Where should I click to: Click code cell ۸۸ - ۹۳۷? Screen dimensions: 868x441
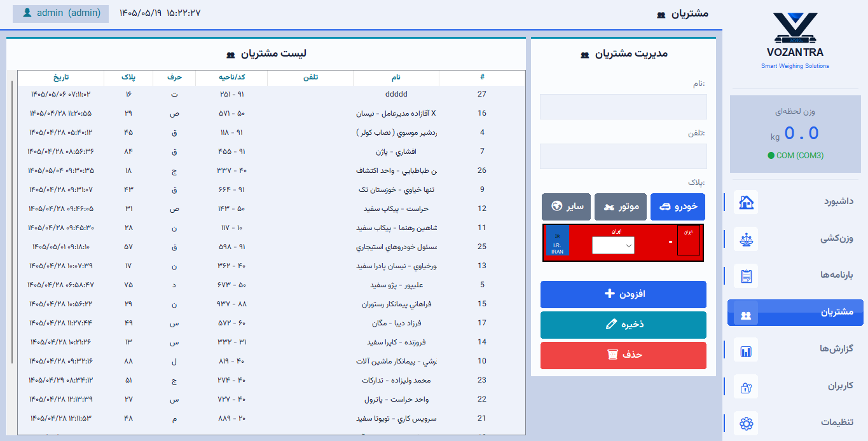232,304
